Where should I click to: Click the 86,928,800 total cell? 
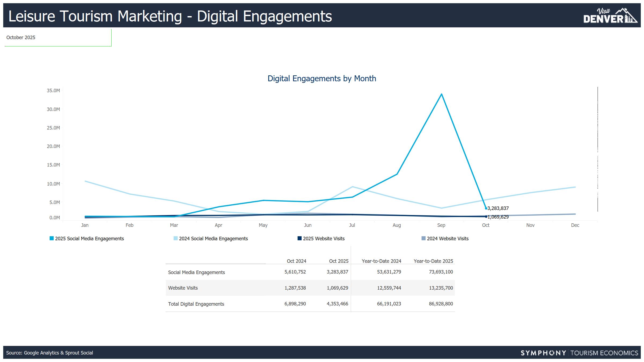click(441, 304)
